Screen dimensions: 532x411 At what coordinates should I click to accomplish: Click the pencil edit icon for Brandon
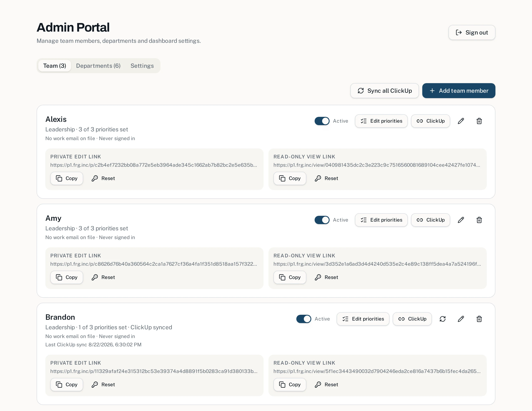click(461, 319)
